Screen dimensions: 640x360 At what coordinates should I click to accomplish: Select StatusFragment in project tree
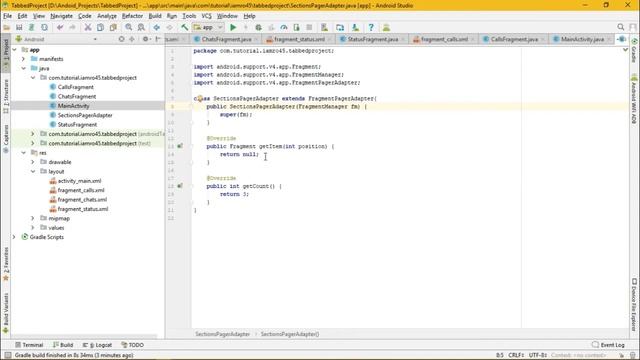coord(77,124)
